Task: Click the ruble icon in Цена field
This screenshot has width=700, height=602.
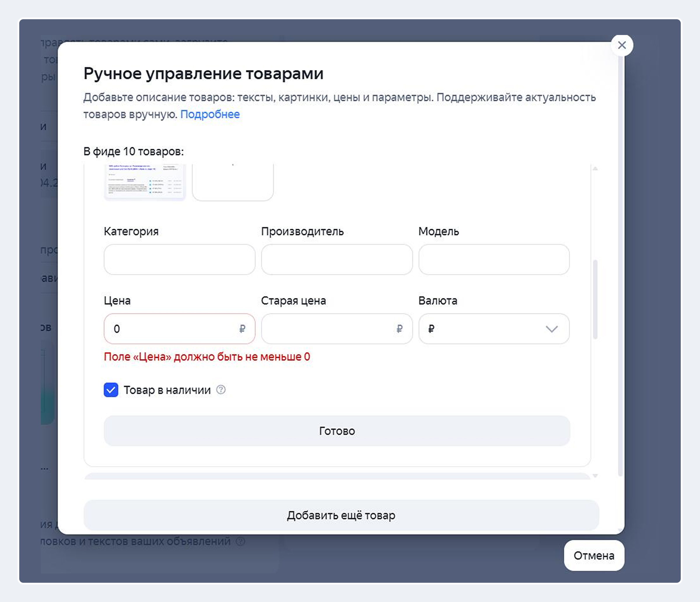Action: [x=242, y=329]
